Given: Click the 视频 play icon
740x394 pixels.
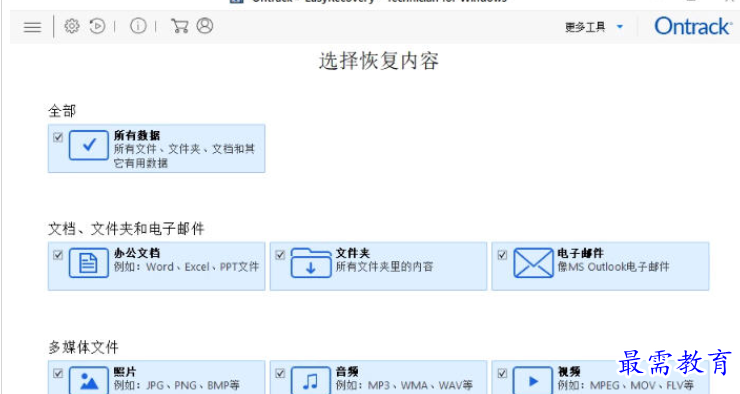Looking at the screenshot, I should 533,380.
